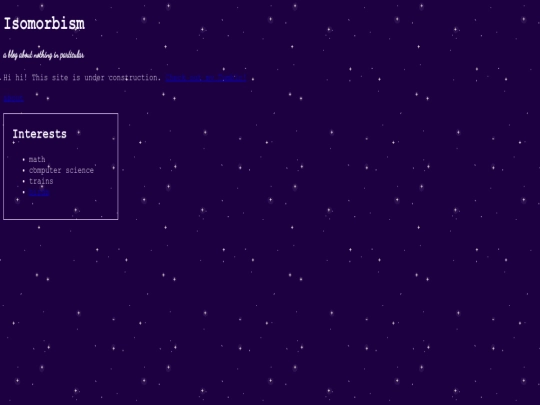Click the 'Isomorbism' site title
The image size is (540, 405).
(44, 24)
